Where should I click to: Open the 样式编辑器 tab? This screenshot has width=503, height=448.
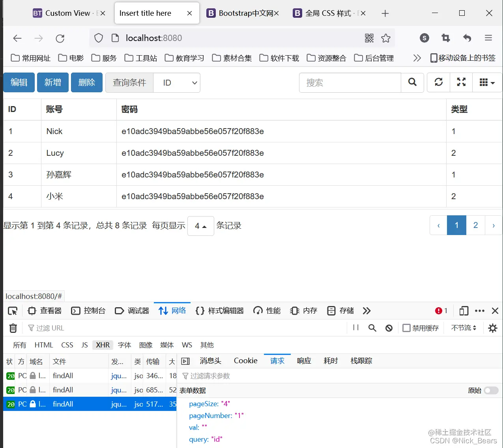click(220, 311)
